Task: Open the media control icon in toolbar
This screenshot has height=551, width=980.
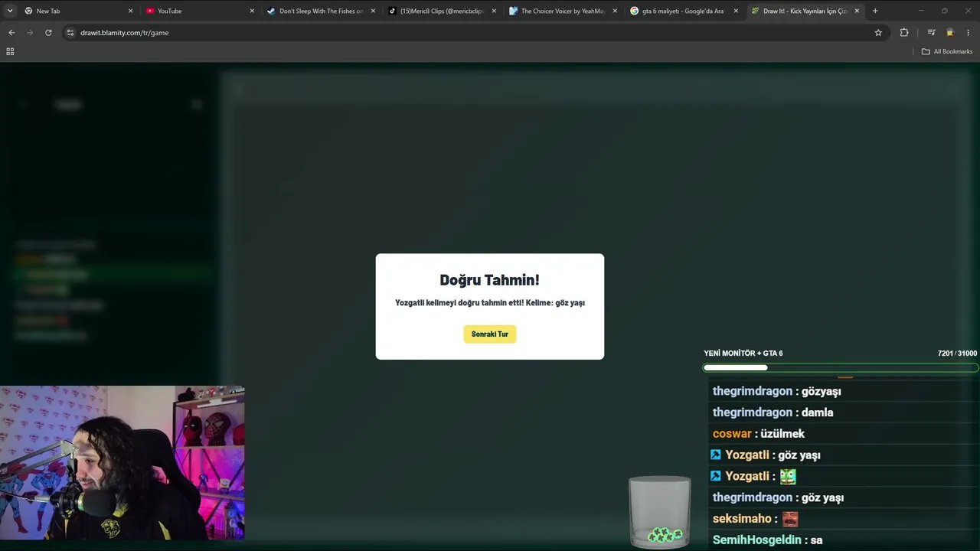Action: [x=931, y=32]
